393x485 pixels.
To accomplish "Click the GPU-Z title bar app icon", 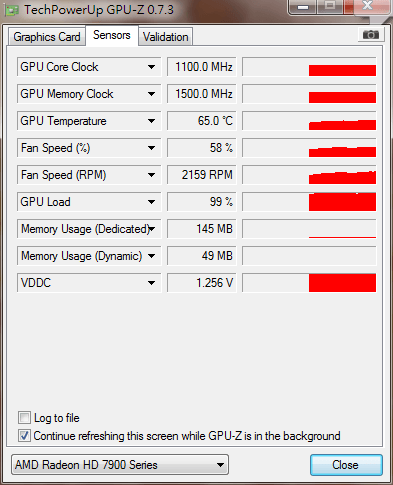I will (11, 10).
